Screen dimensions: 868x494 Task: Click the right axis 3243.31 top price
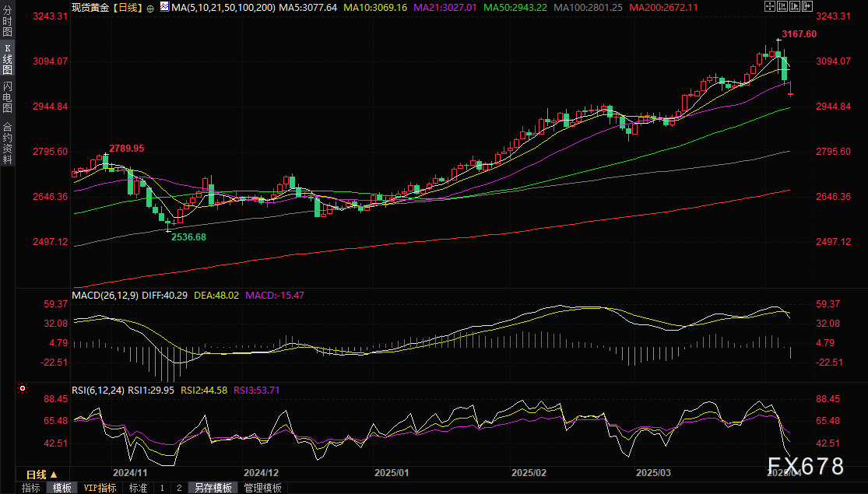833,16
